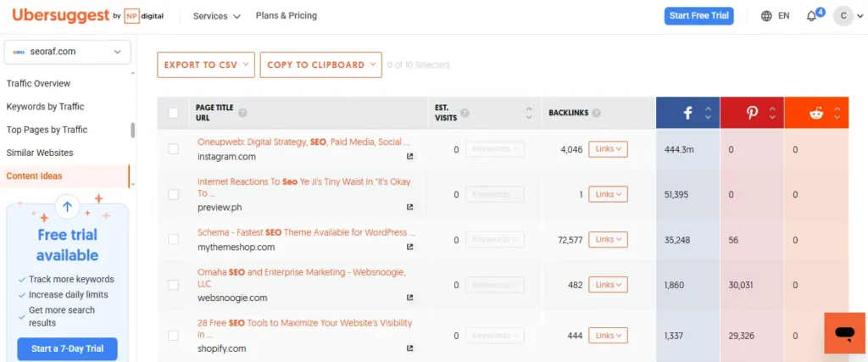Open Schema Fastest SEO Theme link
Viewport: 868px width, 362px height.
click(x=306, y=232)
